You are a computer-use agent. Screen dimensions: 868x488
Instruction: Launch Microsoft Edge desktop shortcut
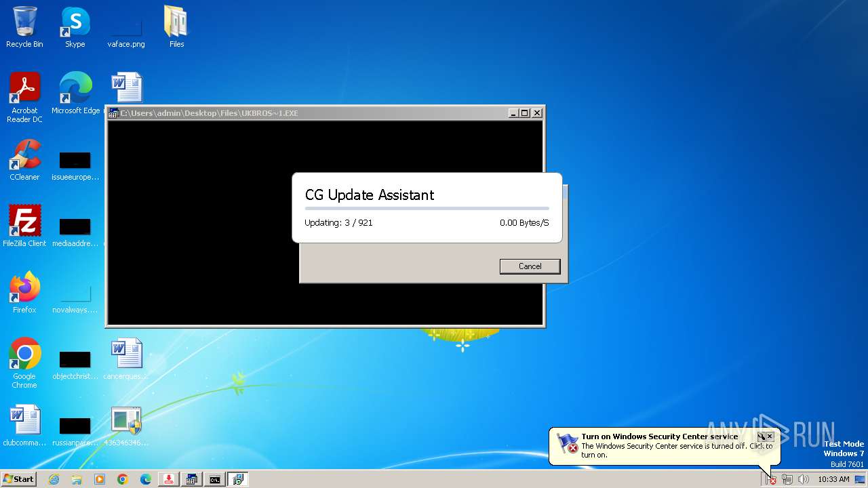(75, 94)
